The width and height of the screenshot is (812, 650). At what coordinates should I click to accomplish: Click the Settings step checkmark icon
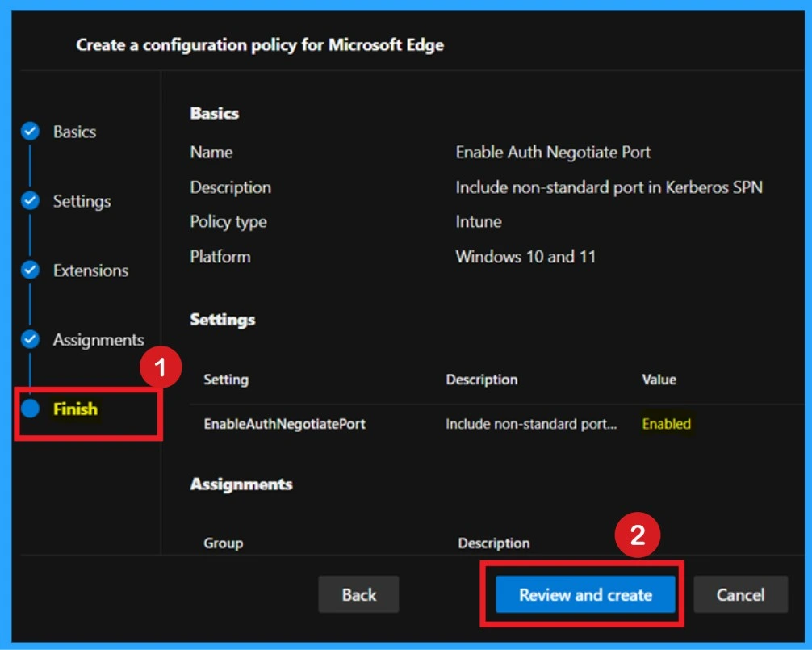30,200
